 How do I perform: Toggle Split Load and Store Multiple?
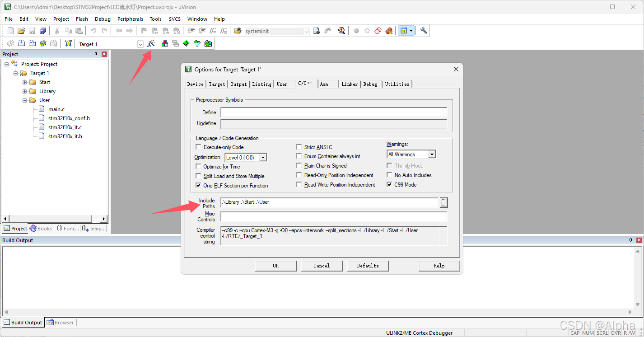point(198,176)
